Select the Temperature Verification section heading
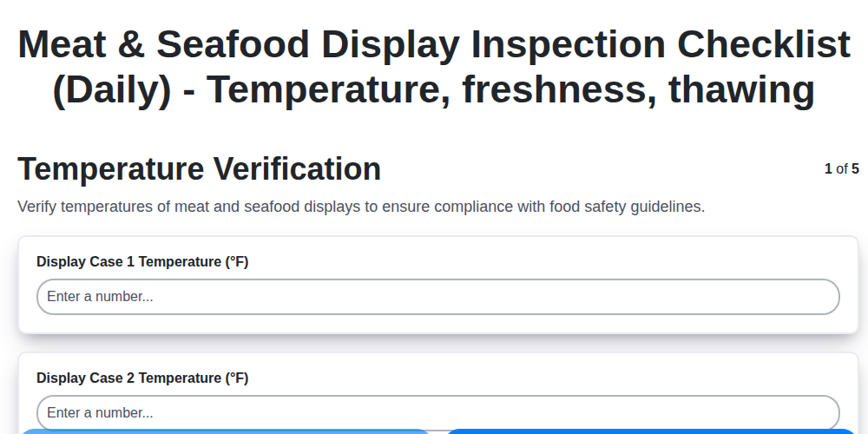This screenshot has height=434, width=868. (x=199, y=169)
